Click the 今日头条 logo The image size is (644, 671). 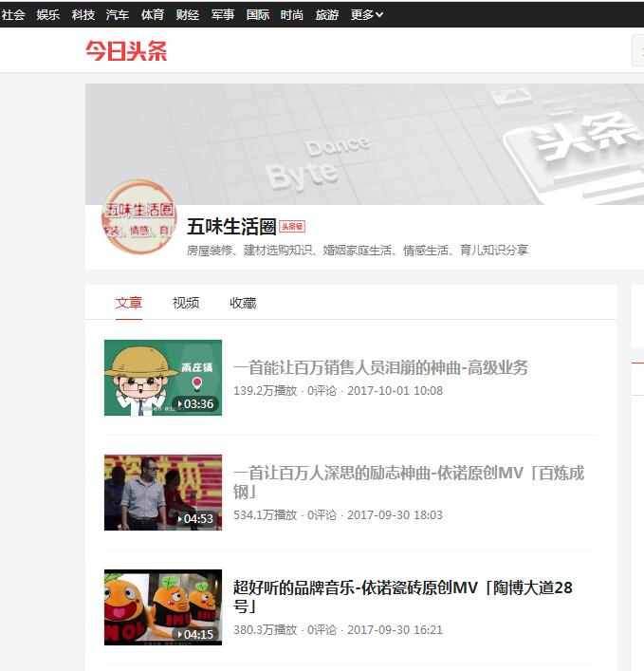126,51
